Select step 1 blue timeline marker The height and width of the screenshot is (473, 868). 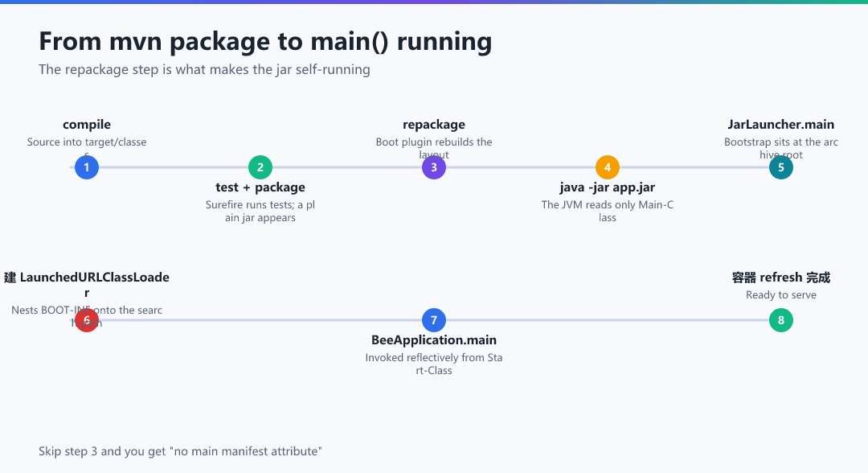pos(86,167)
